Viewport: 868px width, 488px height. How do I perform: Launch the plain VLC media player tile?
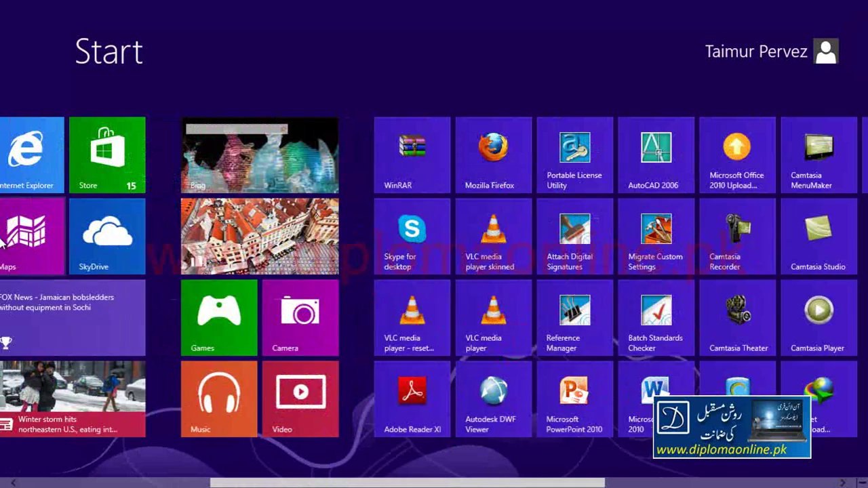(494, 318)
